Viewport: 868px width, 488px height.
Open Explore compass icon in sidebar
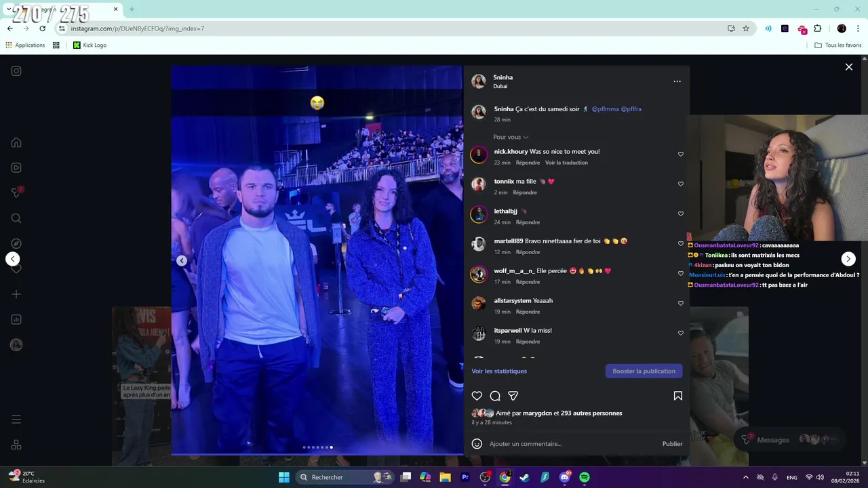tap(16, 243)
